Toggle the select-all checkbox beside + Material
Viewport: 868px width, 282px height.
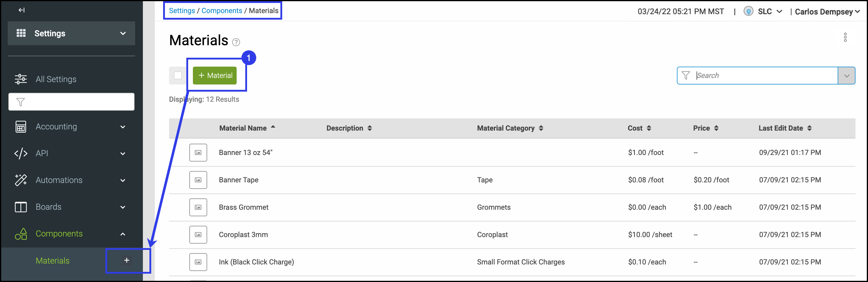coord(178,76)
